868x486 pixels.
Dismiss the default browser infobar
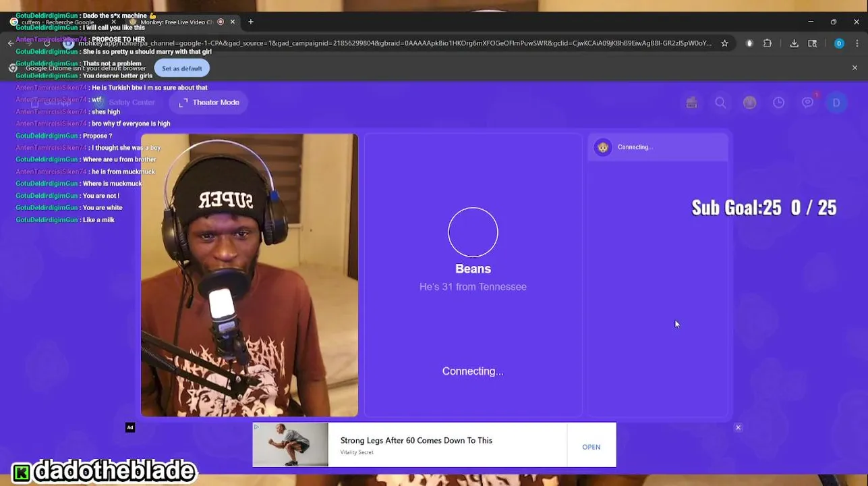[855, 68]
